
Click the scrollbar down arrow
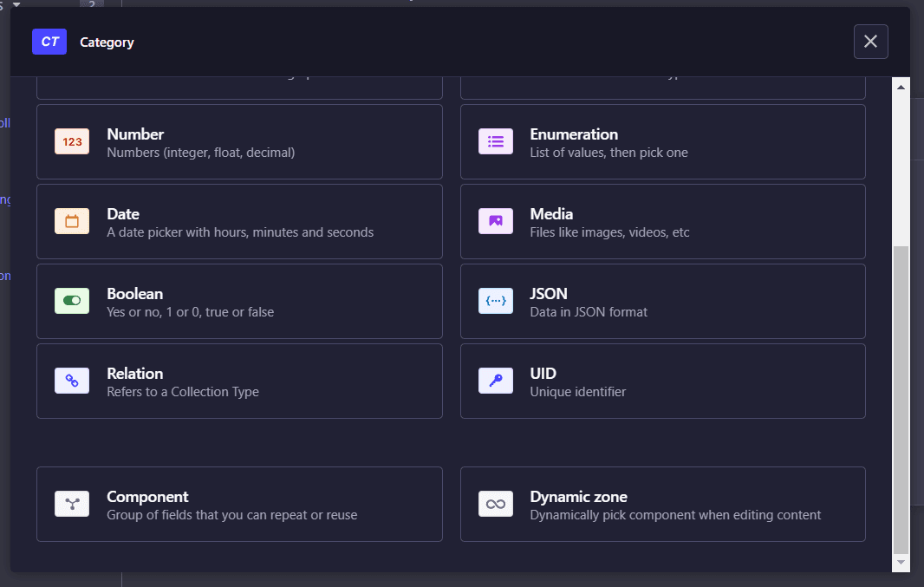(901, 562)
